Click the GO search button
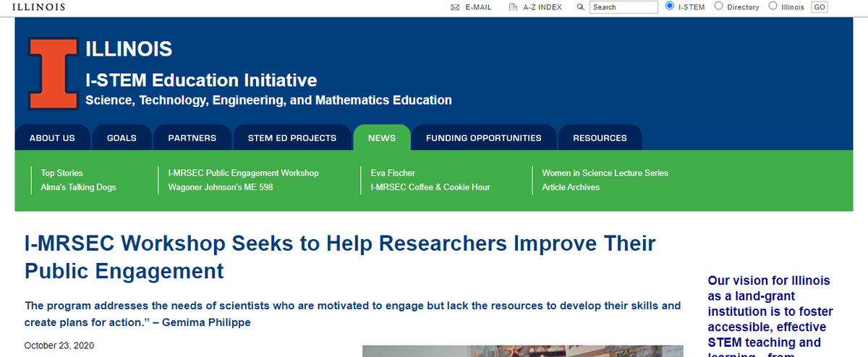The image size is (868, 357). point(819,7)
